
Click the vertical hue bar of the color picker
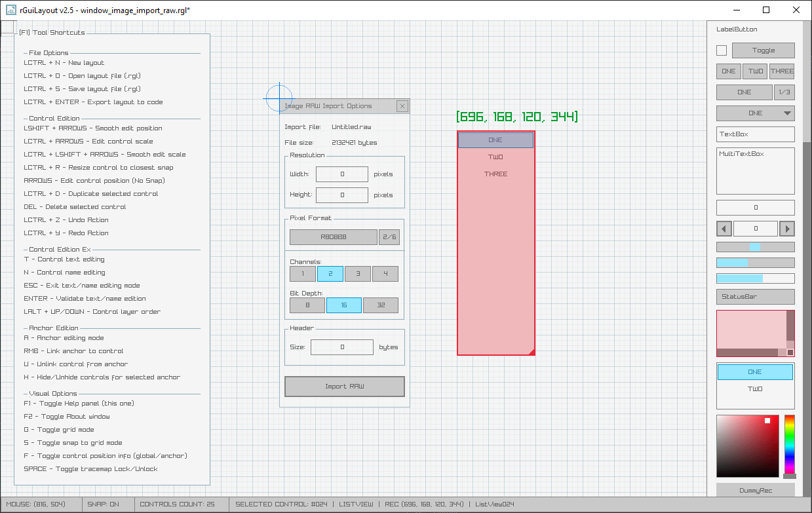[790, 446]
